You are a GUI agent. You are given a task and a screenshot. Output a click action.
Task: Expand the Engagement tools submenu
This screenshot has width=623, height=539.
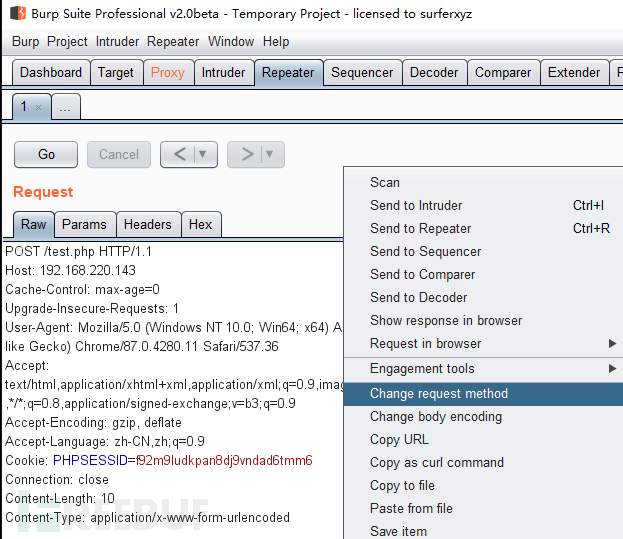click(x=484, y=369)
